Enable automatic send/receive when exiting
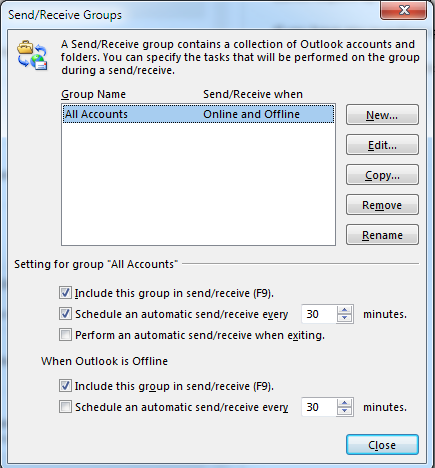 coord(65,335)
